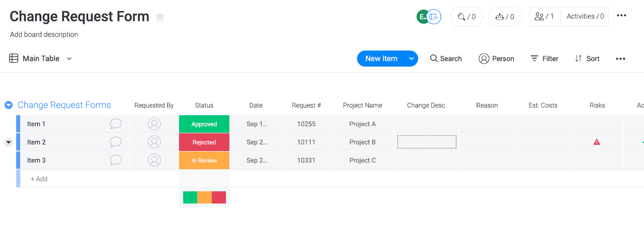
Task: Open board options three-dot menu at top
Action: click(x=621, y=15)
